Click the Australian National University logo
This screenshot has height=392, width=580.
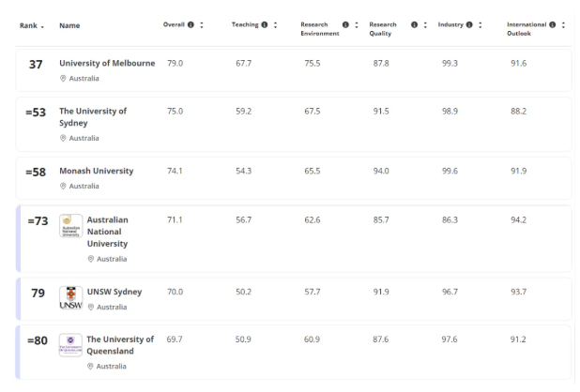pos(70,226)
